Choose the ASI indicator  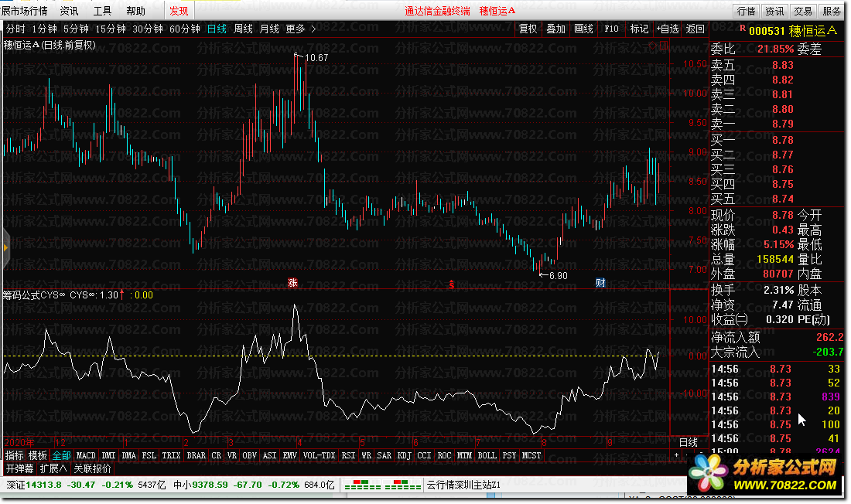(x=269, y=455)
